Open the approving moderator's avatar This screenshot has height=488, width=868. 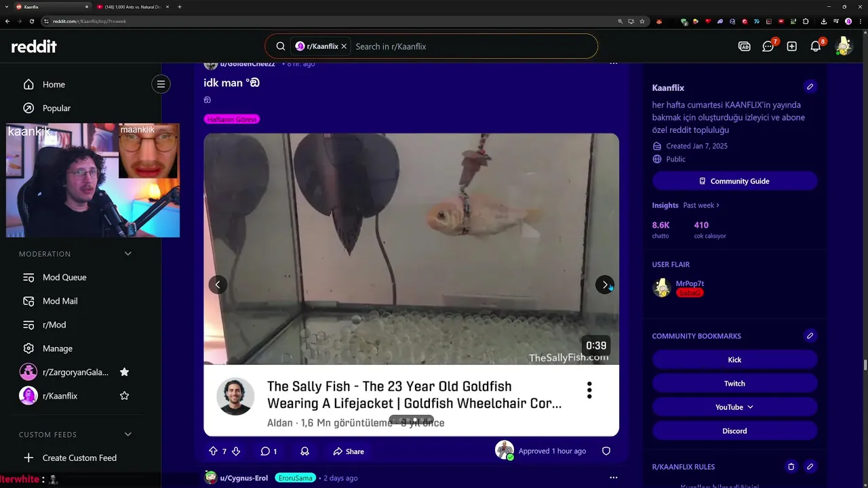505,450
